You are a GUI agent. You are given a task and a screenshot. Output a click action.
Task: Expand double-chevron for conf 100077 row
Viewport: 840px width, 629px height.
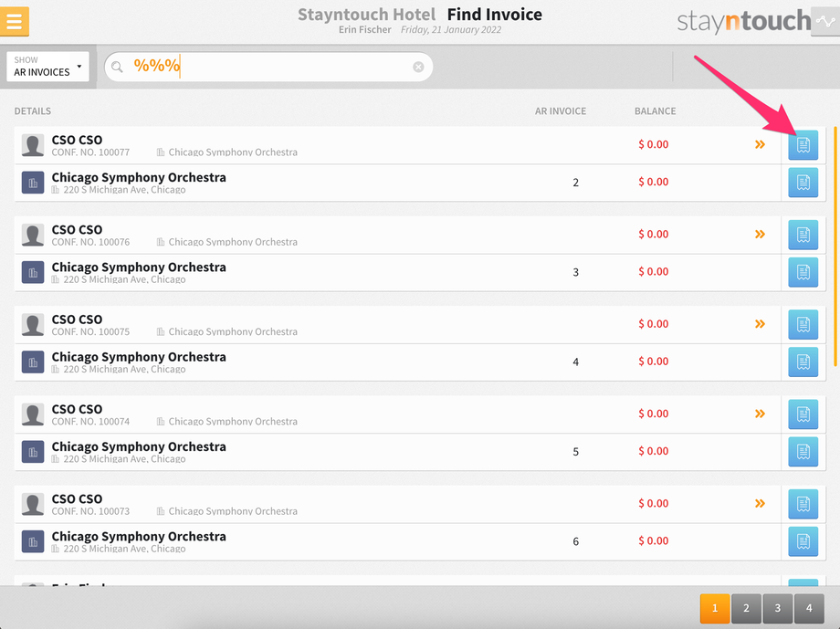pos(760,144)
